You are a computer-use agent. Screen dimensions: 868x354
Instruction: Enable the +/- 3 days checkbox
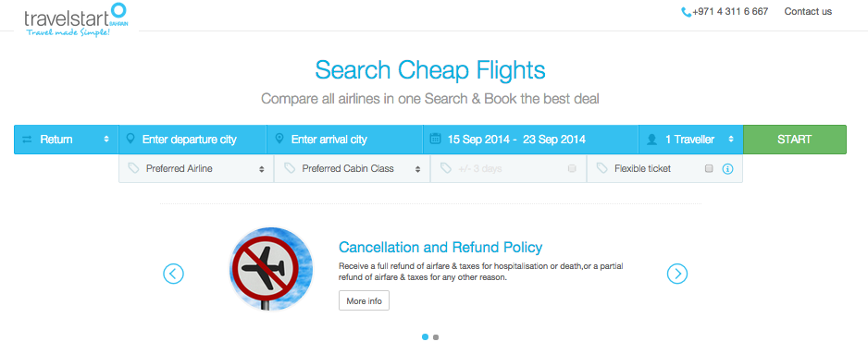pos(573,169)
